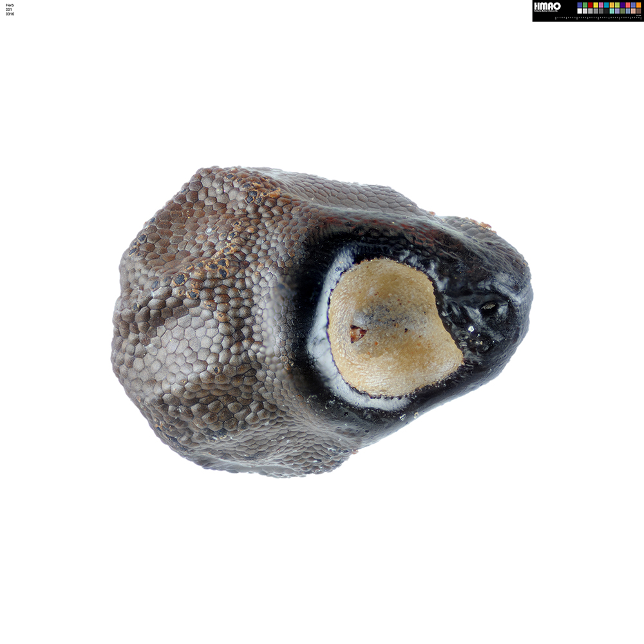Click the "Herb" label text

9,5
